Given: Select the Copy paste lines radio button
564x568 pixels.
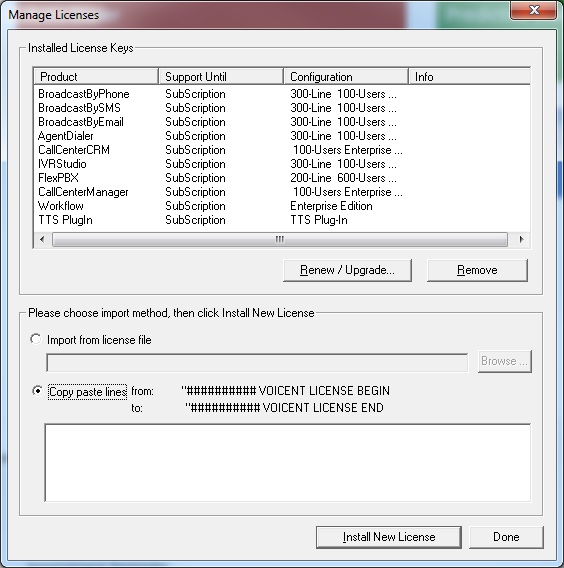Looking at the screenshot, I should tap(37, 391).
